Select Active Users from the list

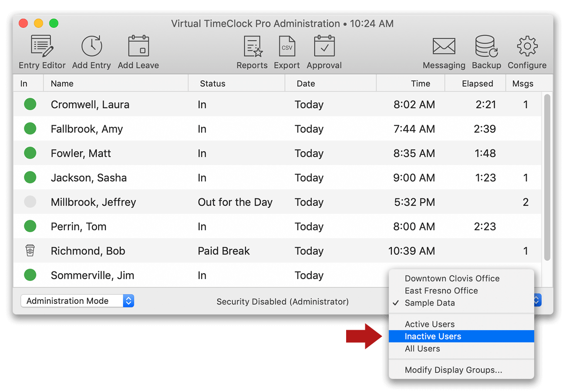[429, 324]
